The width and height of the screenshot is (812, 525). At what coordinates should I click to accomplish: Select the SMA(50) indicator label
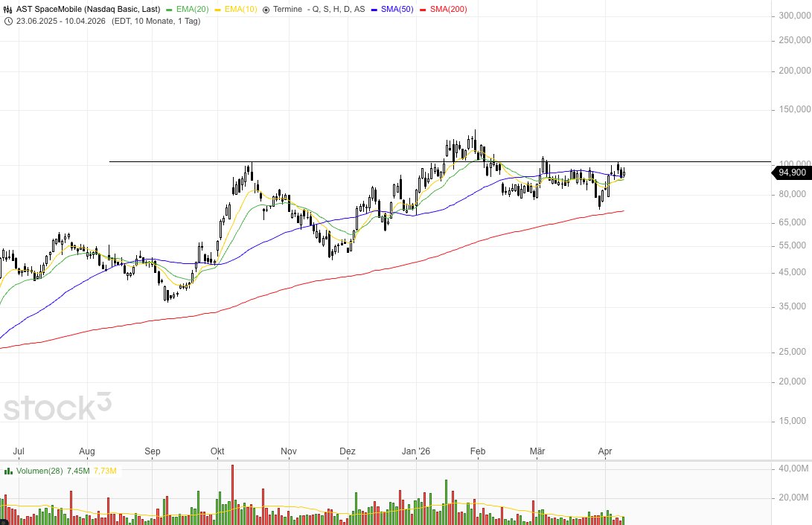pyautogui.click(x=397, y=10)
